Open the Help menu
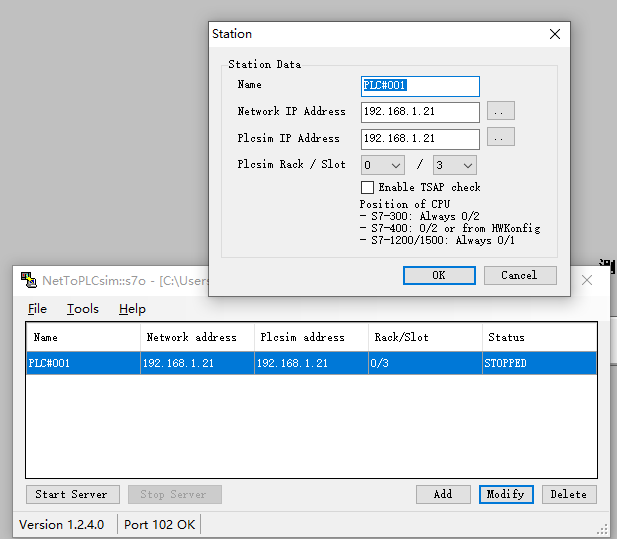 (x=132, y=309)
